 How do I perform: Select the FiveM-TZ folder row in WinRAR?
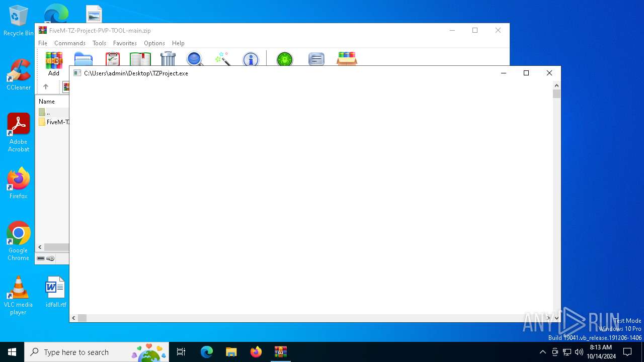[53, 122]
